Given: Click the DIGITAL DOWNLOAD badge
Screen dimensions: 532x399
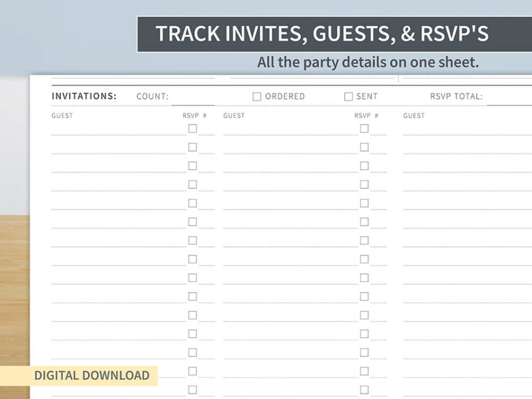Looking at the screenshot, I should point(91,375).
